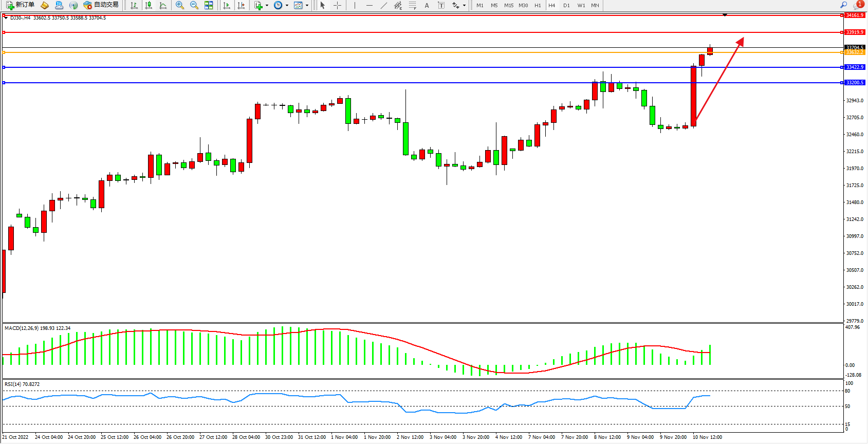Tile chart windows with grid icon
The width and height of the screenshot is (868, 444).
[209, 5]
